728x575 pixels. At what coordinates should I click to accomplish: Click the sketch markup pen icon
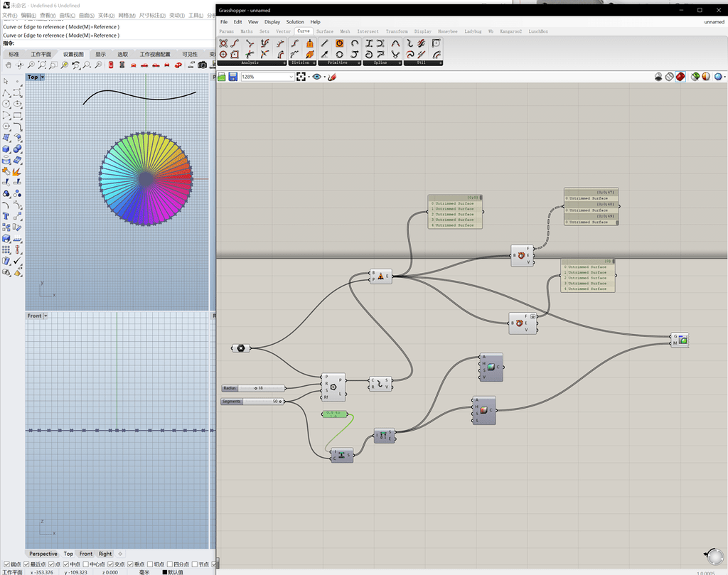331,77
